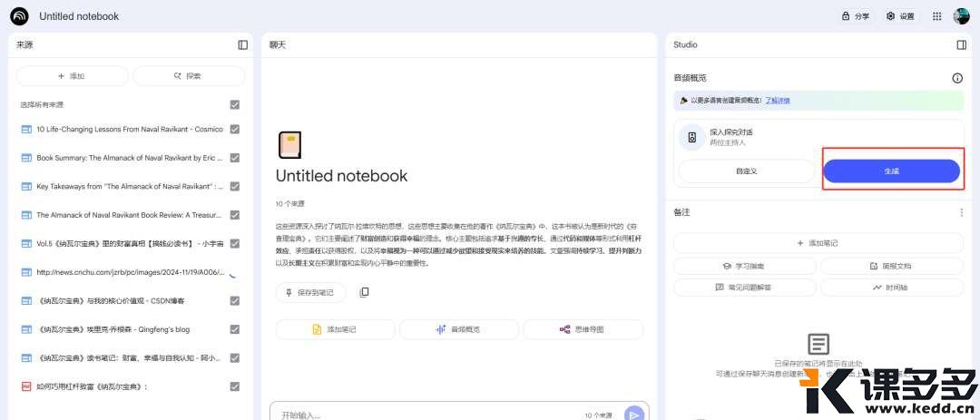The height and width of the screenshot is (420, 980).
Task: Click source icon for Key Takeaways
Action: 26,186
